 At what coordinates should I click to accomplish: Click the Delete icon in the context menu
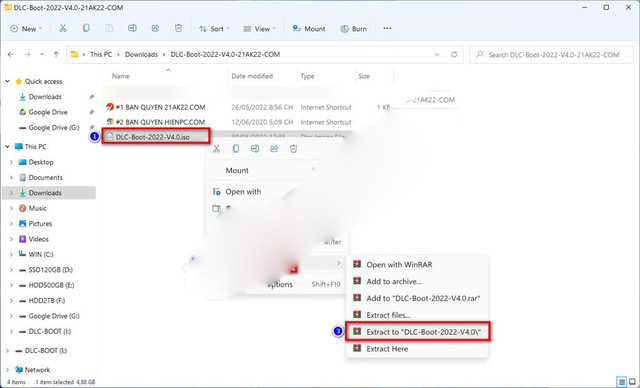click(293, 149)
